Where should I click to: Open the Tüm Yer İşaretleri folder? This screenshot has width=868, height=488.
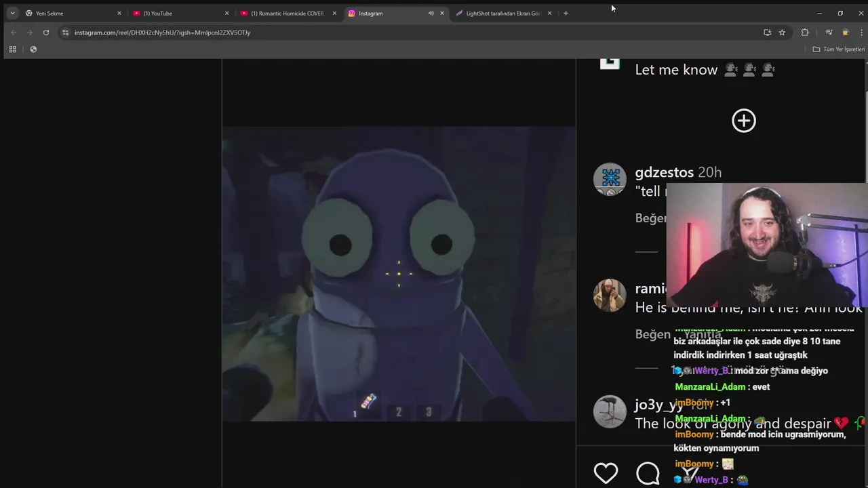point(839,49)
